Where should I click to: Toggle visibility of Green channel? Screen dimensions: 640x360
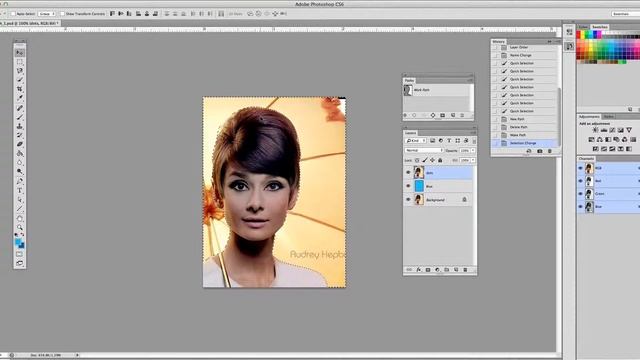(580, 194)
